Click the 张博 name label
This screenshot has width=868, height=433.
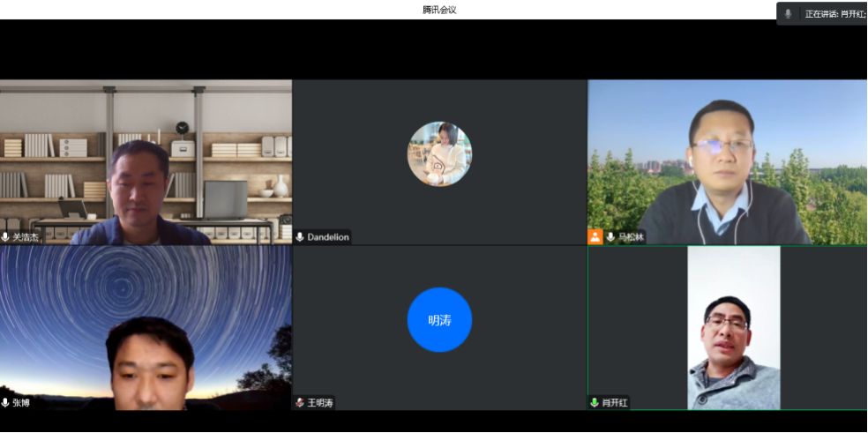(21, 403)
